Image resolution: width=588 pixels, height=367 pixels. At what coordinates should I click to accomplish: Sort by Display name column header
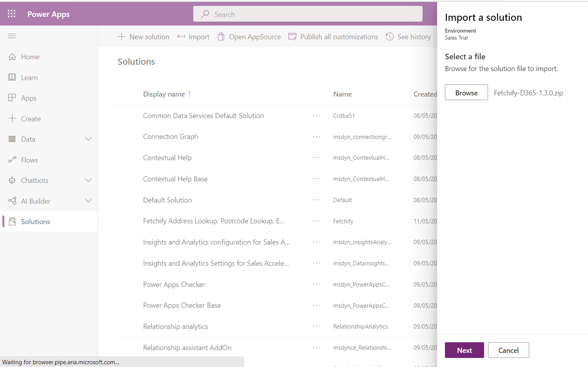click(x=167, y=94)
